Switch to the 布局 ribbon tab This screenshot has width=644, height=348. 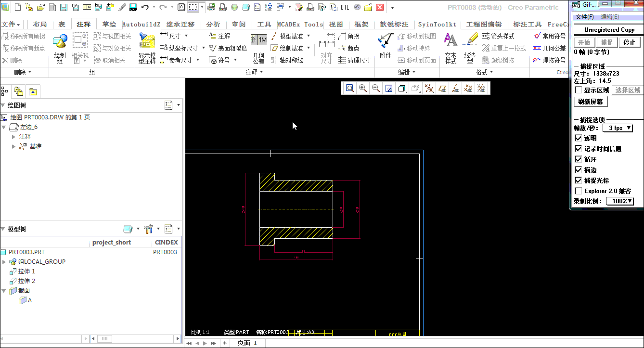[x=40, y=24]
